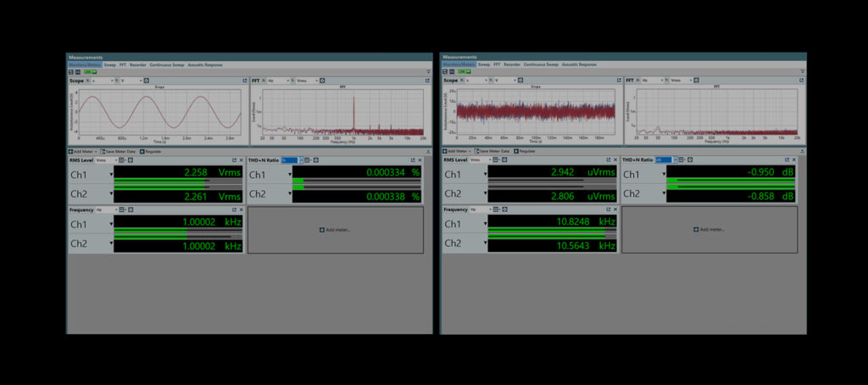This screenshot has height=385, width=868.
Task: Switch to Sweep tab in sine-wave window
Action: [x=110, y=64]
